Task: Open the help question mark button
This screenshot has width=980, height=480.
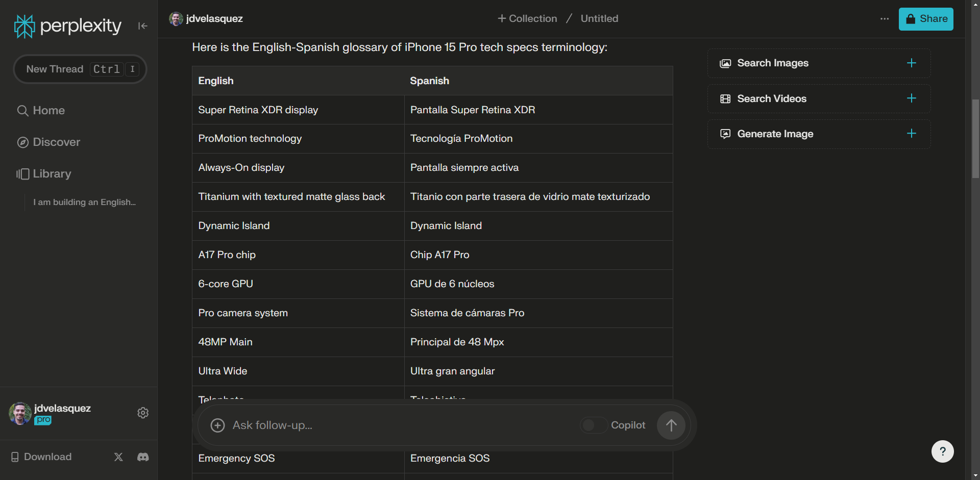Action: pos(942,451)
